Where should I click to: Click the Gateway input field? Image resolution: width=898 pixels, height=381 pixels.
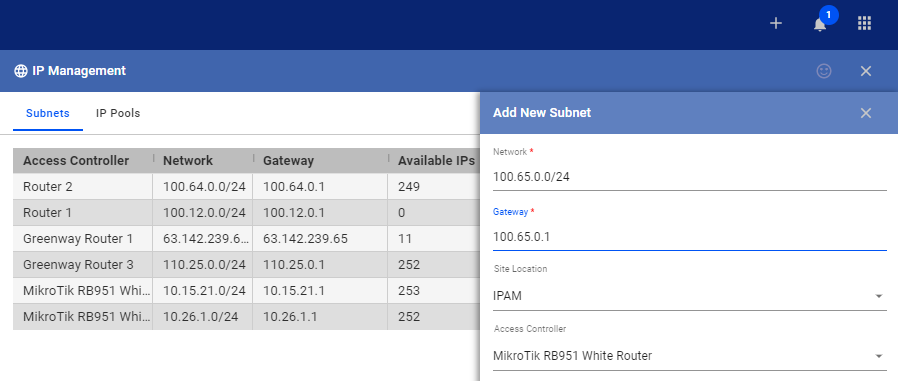coord(690,237)
